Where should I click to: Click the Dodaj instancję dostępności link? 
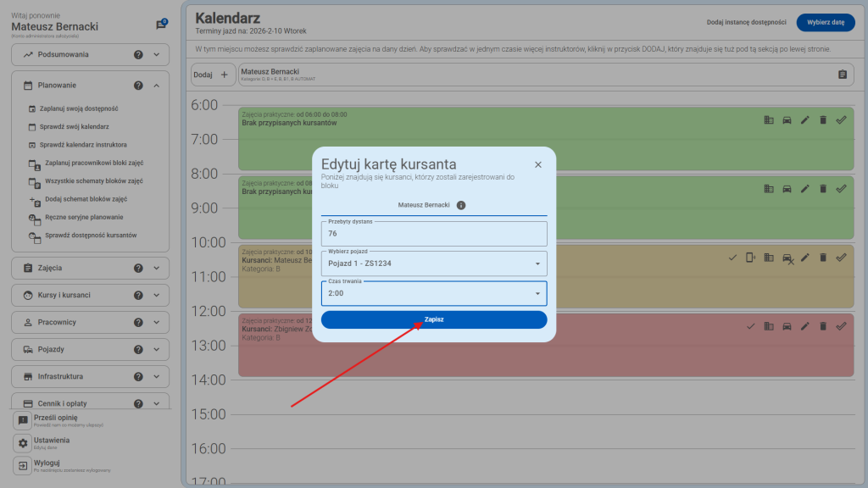point(746,23)
